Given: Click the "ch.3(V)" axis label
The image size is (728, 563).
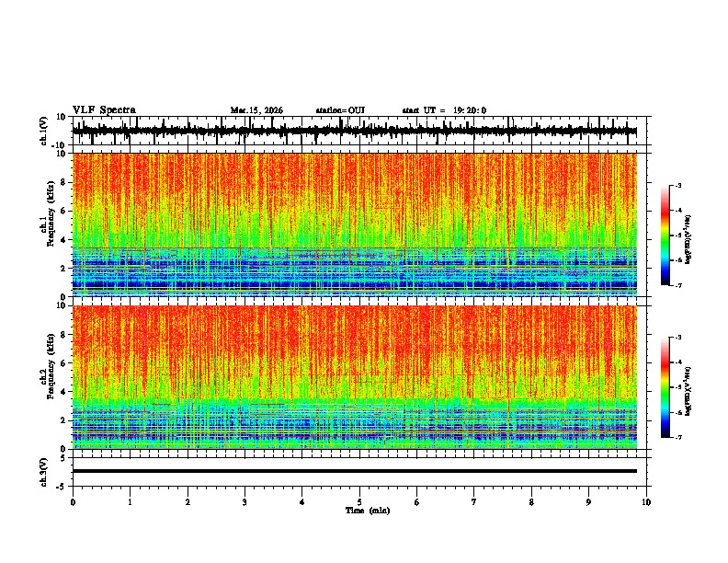Looking at the screenshot, I should 44,472.
